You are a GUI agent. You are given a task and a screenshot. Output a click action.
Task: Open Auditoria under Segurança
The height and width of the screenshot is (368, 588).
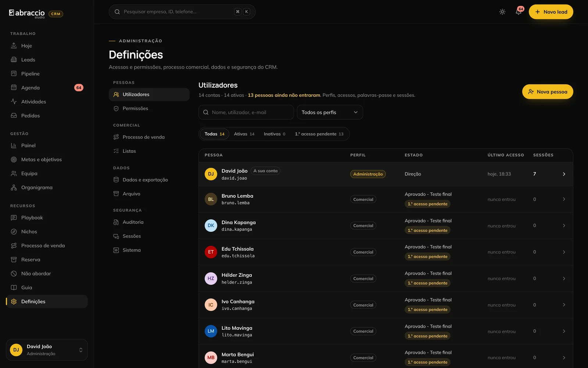(149, 222)
